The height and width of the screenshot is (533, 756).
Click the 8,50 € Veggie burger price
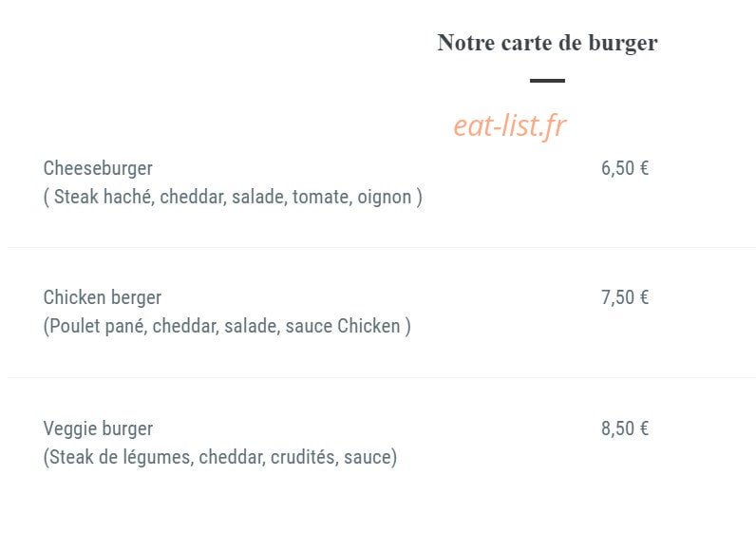[624, 428]
